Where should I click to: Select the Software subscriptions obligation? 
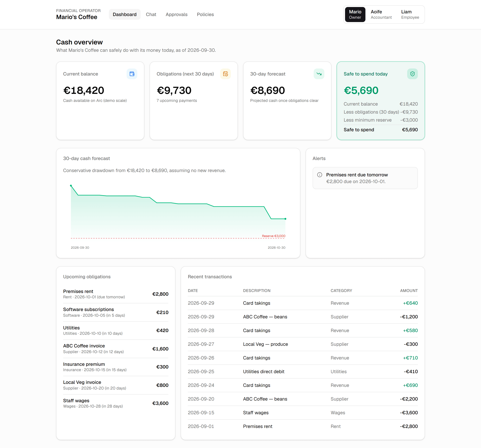point(116,312)
